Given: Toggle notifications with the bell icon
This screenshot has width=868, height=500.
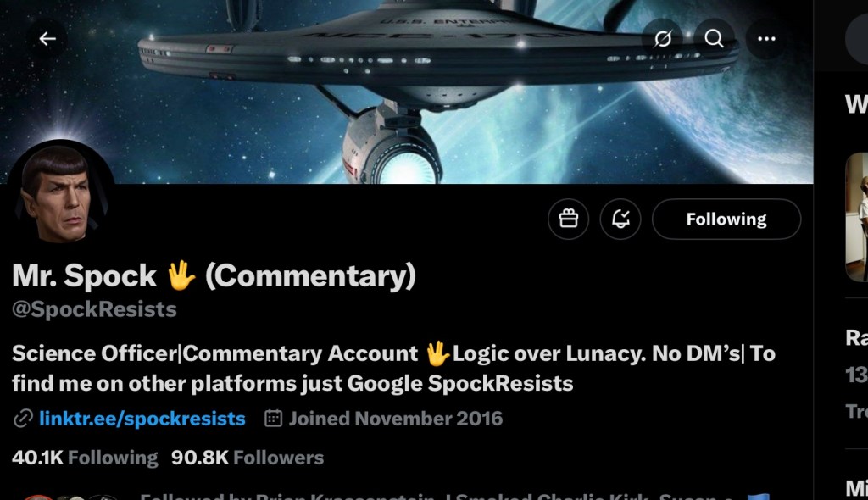Looking at the screenshot, I should tap(620, 219).
